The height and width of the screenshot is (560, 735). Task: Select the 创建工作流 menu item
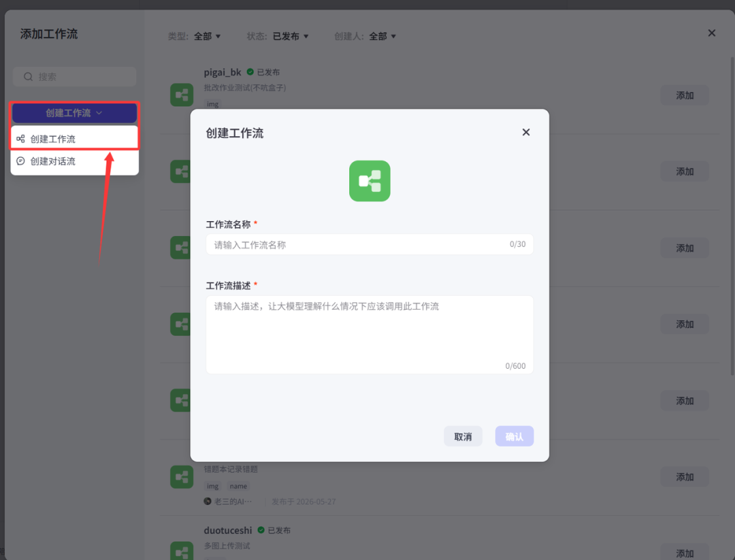[x=75, y=139]
